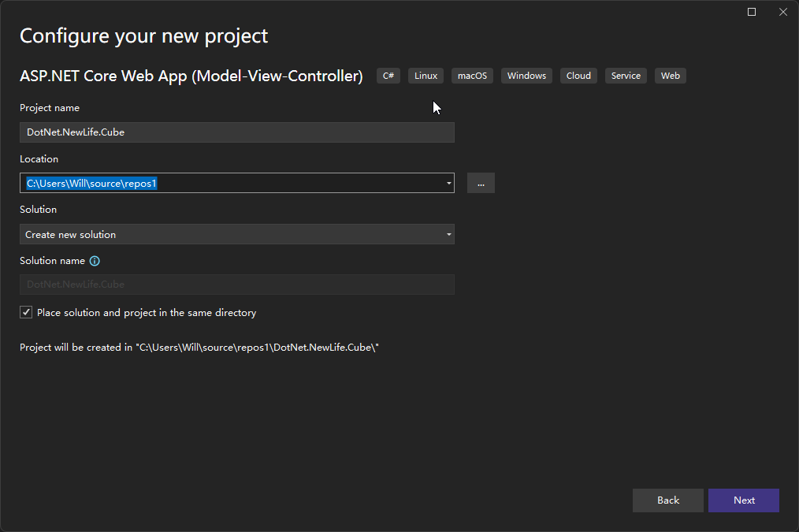Go Back to previous page
The width and height of the screenshot is (799, 532).
pos(667,500)
